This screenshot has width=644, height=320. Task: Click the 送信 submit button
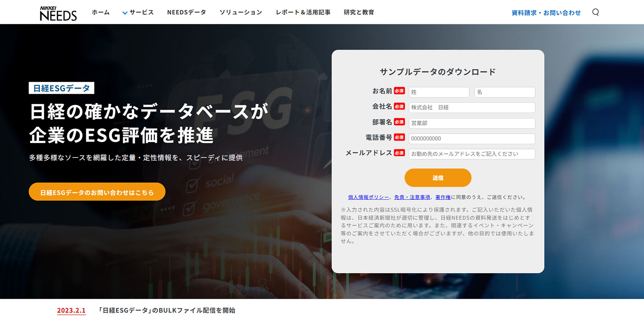click(x=438, y=178)
